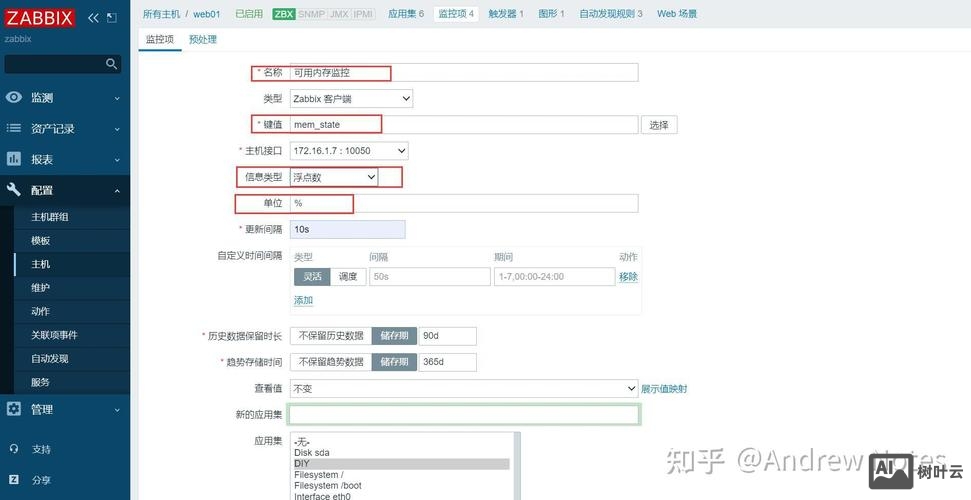Click the 展示值映射 link
Screen dimensions: 971x500
[664, 388]
